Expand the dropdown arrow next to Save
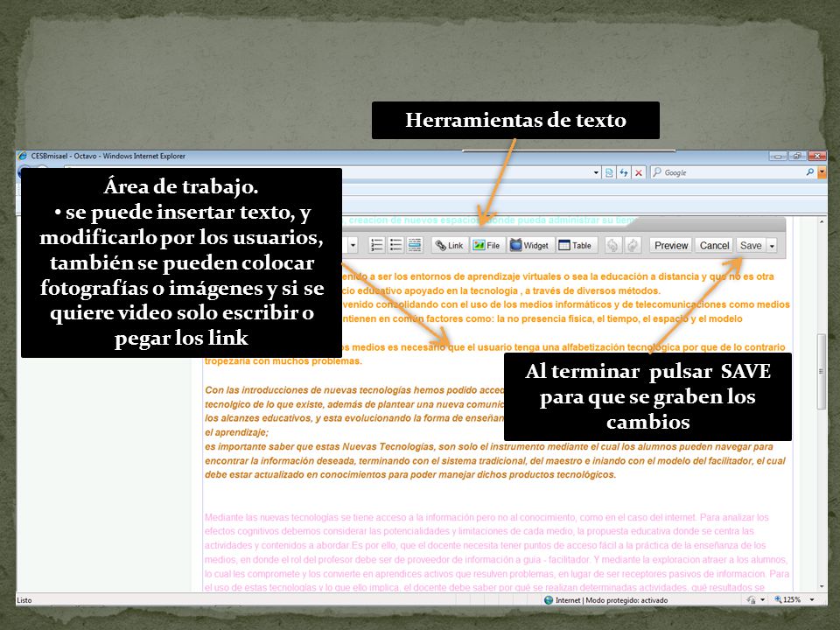 pos(772,246)
